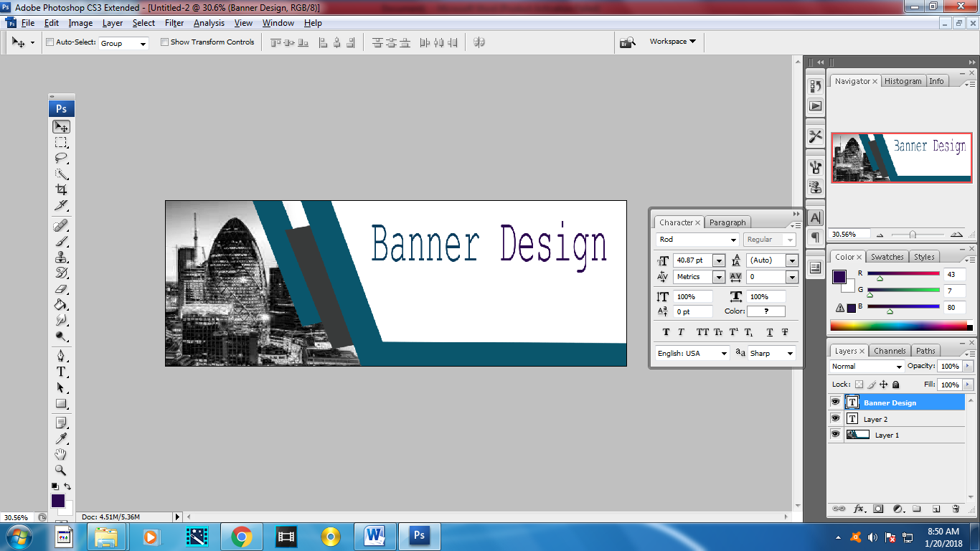Select the Rectangular Marquee tool
The height and width of the screenshot is (551, 980).
[61, 142]
